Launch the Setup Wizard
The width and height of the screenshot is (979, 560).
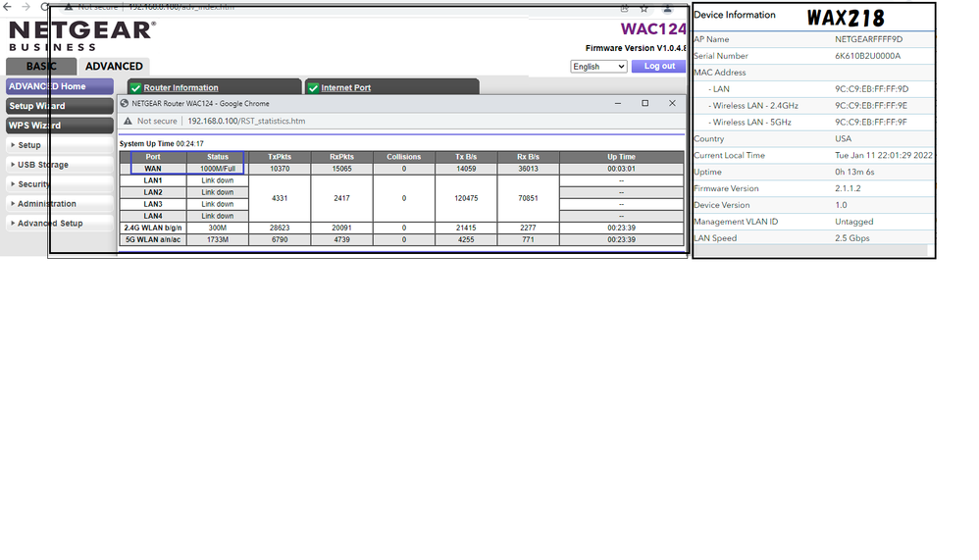(x=60, y=106)
